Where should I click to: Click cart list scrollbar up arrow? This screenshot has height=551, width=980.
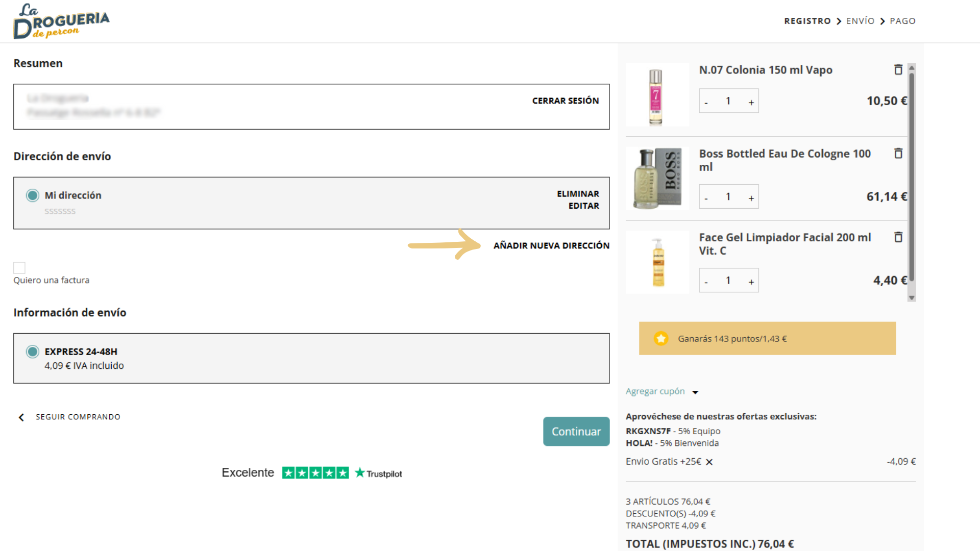tap(912, 67)
